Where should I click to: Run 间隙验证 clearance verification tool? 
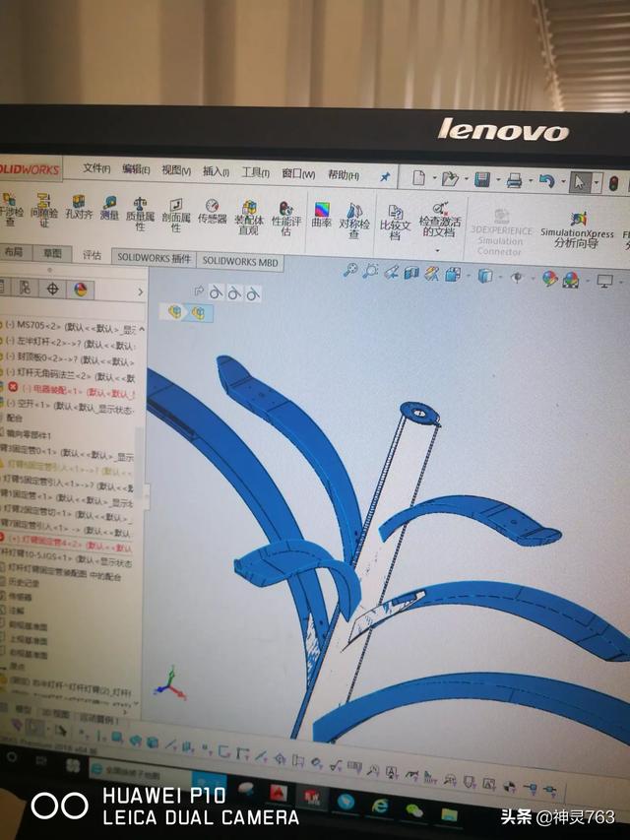tap(43, 210)
